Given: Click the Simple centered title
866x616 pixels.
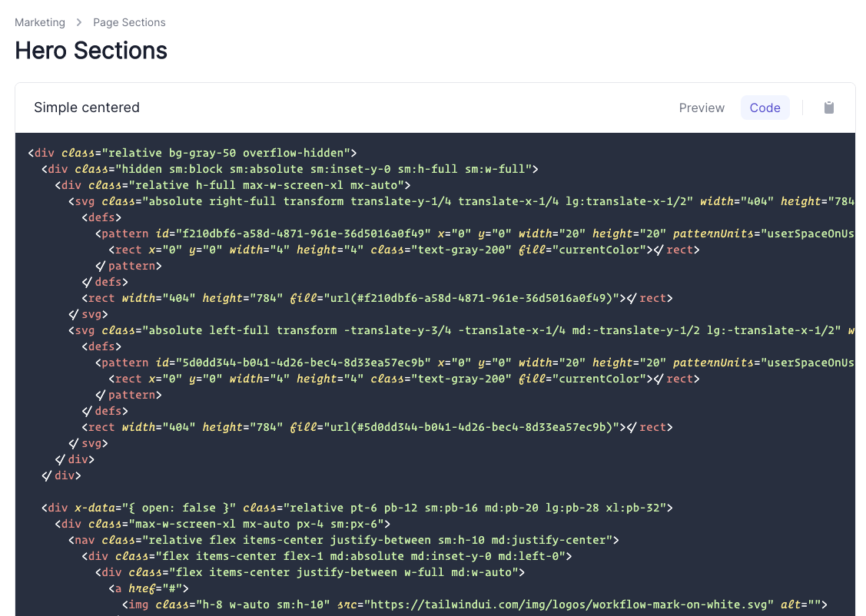Looking at the screenshot, I should tap(87, 107).
